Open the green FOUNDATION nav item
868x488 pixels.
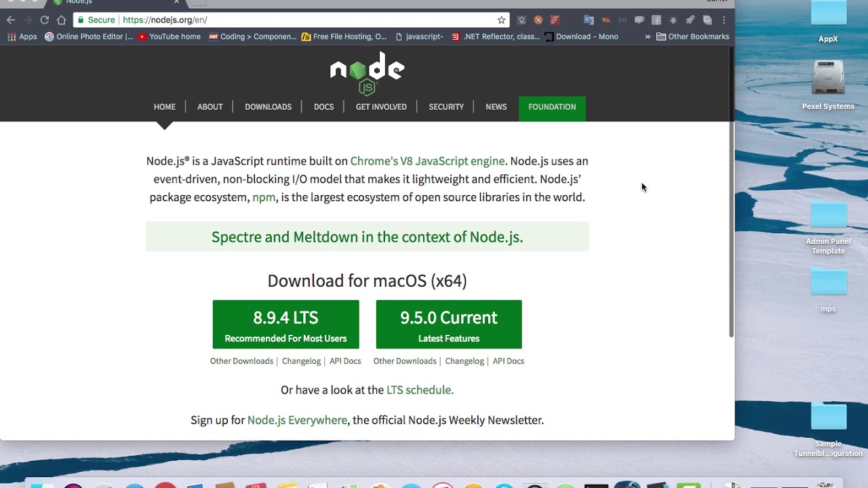point(552,108)
